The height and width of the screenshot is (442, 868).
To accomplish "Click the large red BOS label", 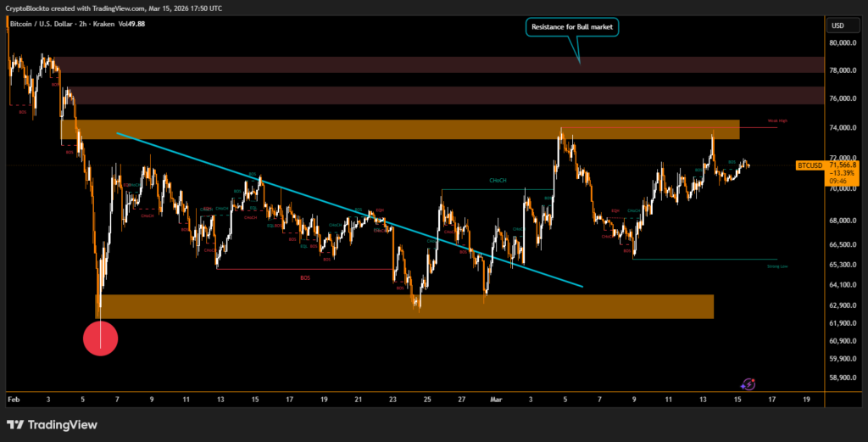I will pyautogui.click(x=305, y=277).
